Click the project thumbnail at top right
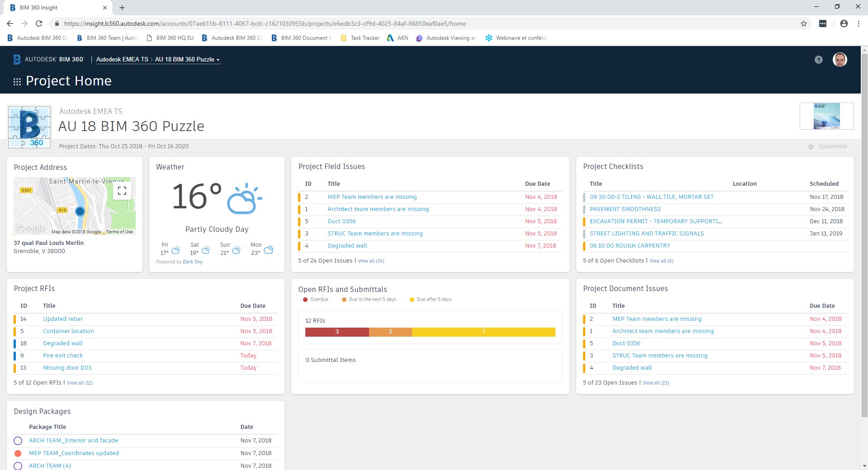Image resolution: width=868 pixels, height=470 pixels. tap(826, 116)
